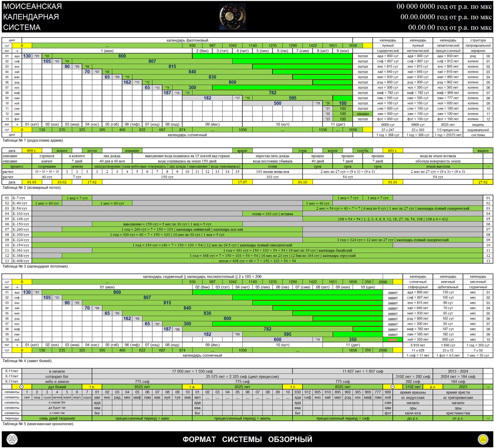Click the '3102 лет = 282 сеф' cell

click(x=413, y=377)
